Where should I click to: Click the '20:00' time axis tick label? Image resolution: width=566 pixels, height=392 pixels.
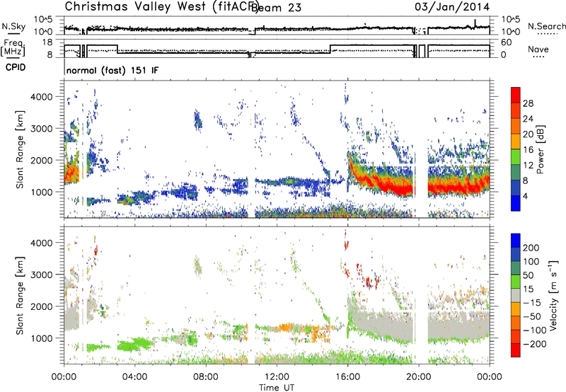coord(419,377)
